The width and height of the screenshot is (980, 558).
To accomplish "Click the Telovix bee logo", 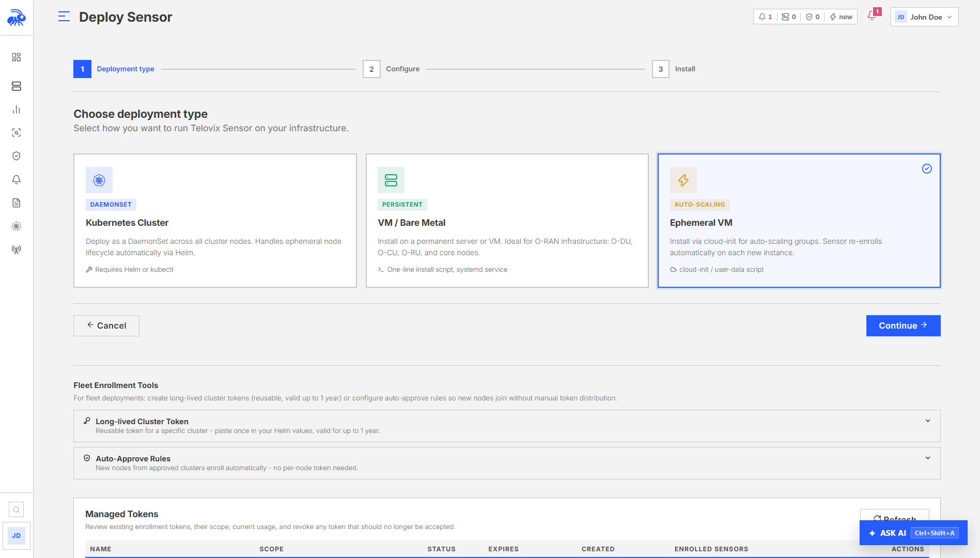I will point(17,18).
